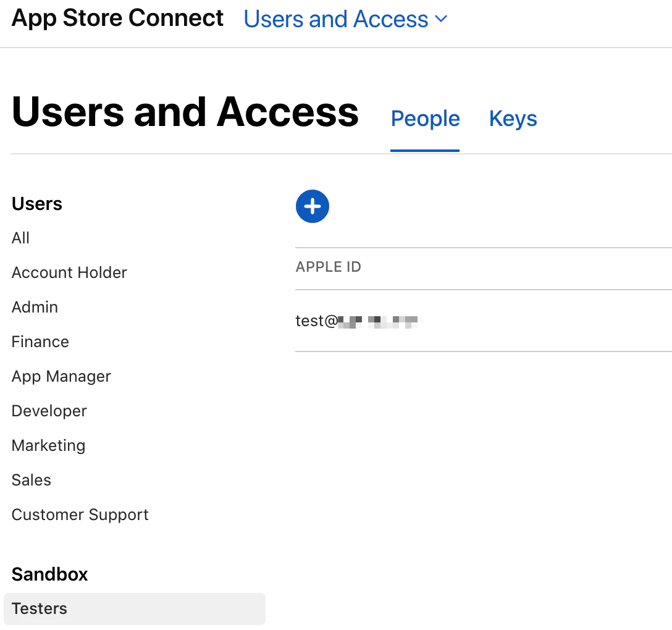
Task: Click the Users section heading in sidebar
Action: [37, 204]
